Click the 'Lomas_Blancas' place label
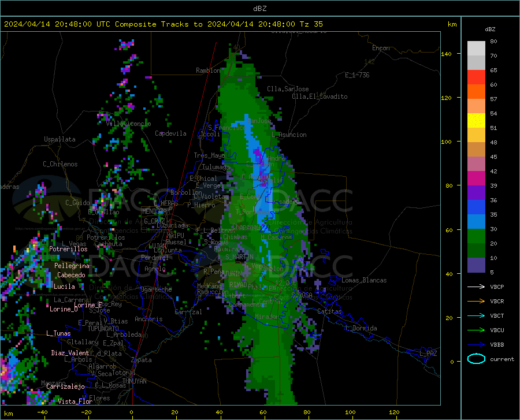This screenshot has width=520, height=420. (x=364, y=280)
